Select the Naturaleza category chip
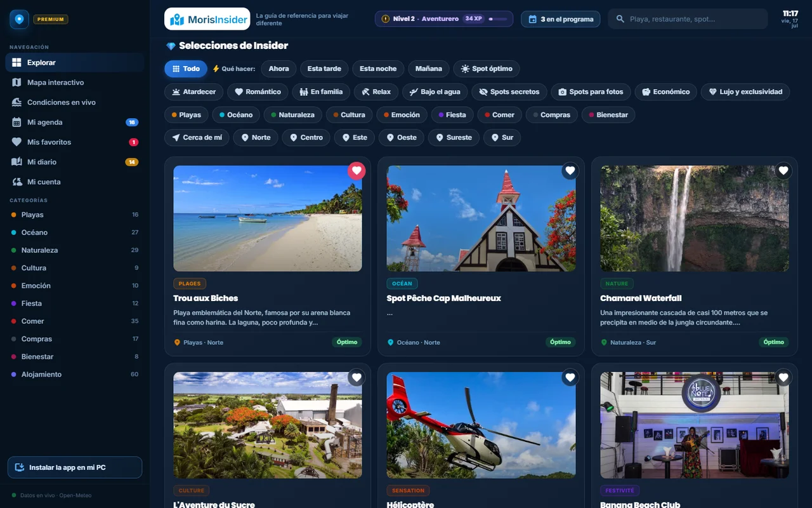 point(292,115)
